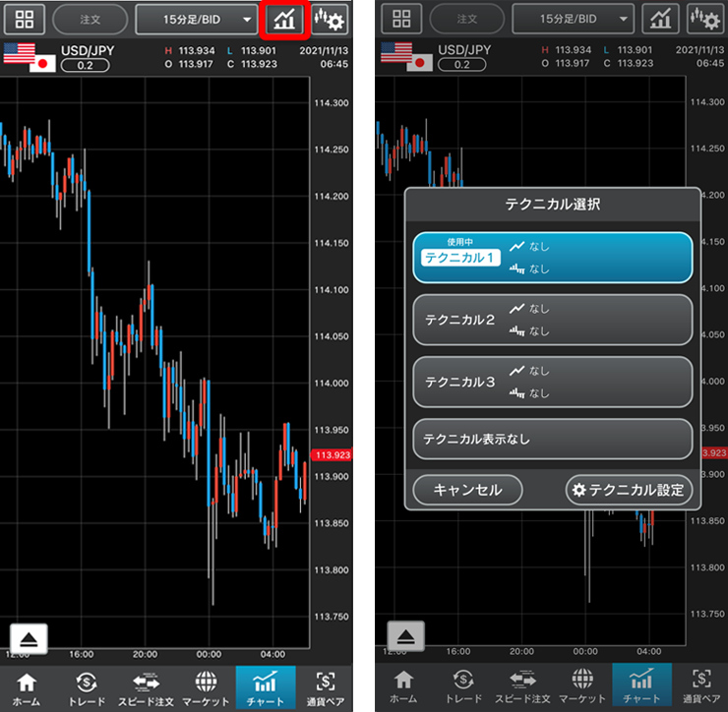Open テクニカル設定 button in dialog
Viewport: 728px width, 712px height.
(630, 490)
